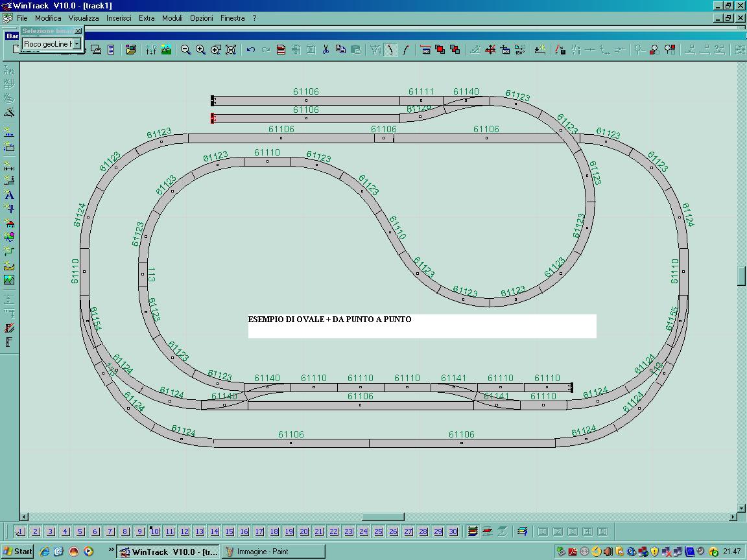Toggle layer 15 button
747x560 pixels.
pyautogui.click(x=230, y=531)
